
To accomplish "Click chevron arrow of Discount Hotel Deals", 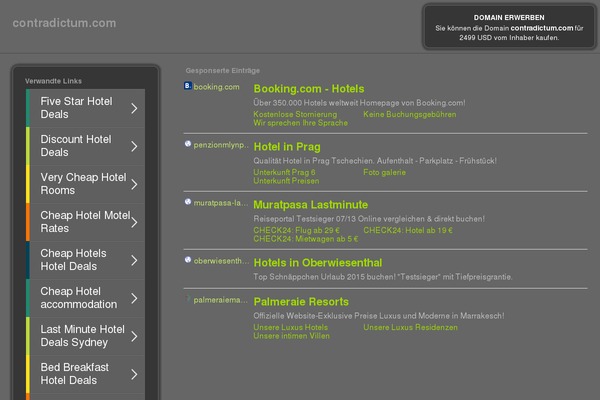I will pyautogui.click(x=134, y=146).
